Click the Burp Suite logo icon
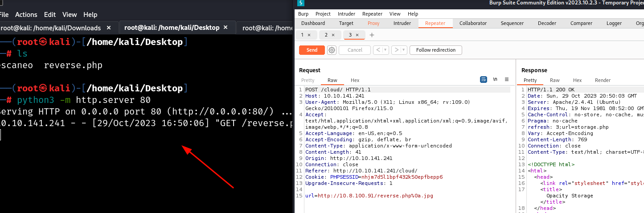This screenshot has height=213, width=644. coord(301,4)
